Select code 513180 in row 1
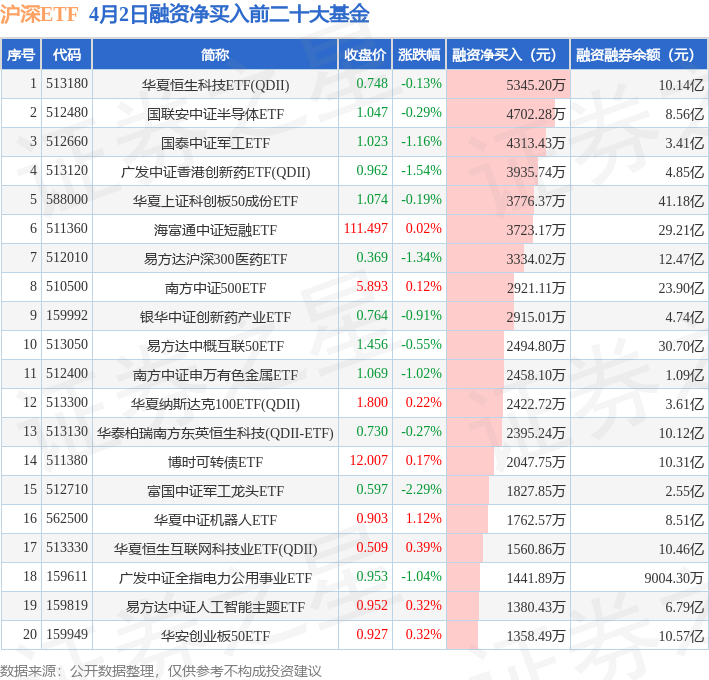The image size is (709, 680). [x=67, y=84]
